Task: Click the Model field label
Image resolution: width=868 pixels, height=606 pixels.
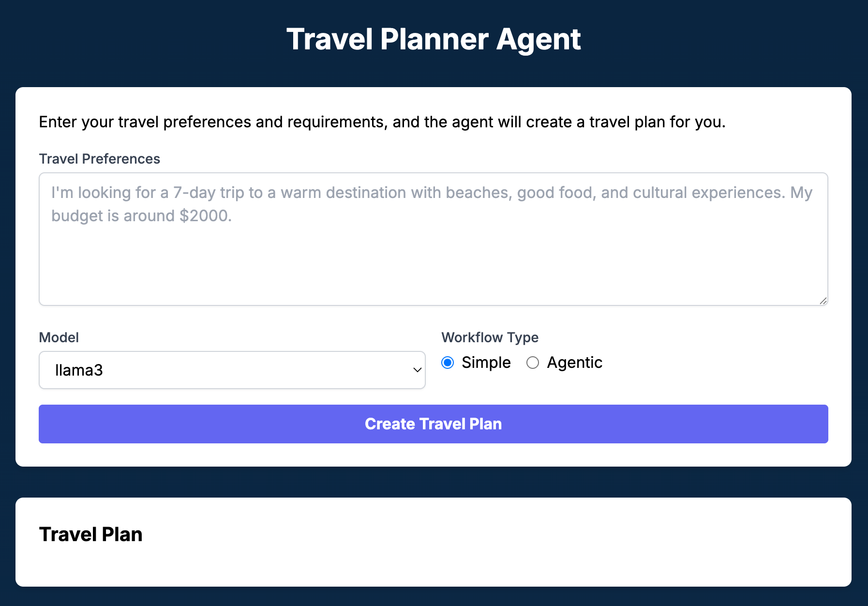Action: [58, 337]
